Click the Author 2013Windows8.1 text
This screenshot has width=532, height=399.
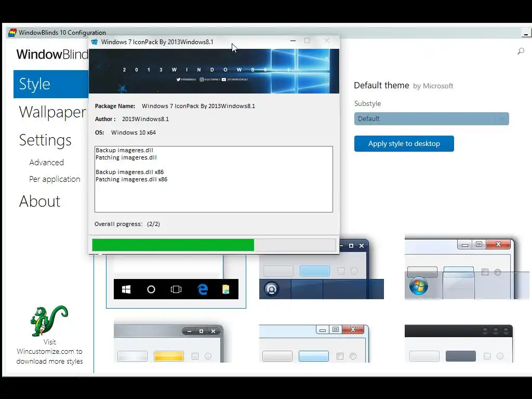132,119
